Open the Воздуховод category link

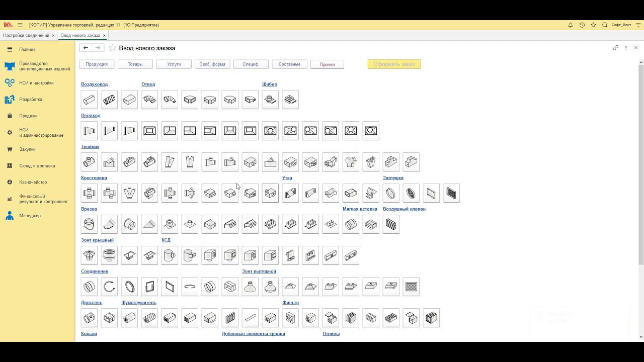95,84
